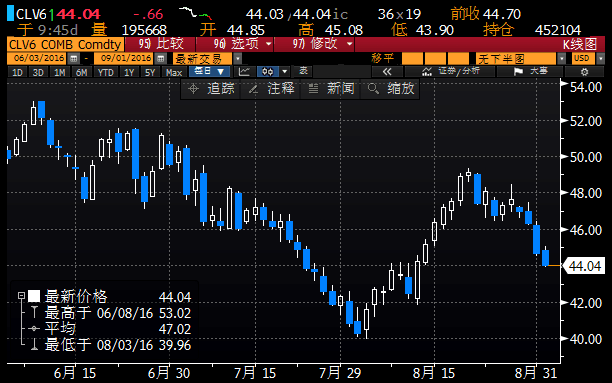Activate the 注释 pencil annotation tool
Screen dimensions: 612x383
(x=271, y=89)
